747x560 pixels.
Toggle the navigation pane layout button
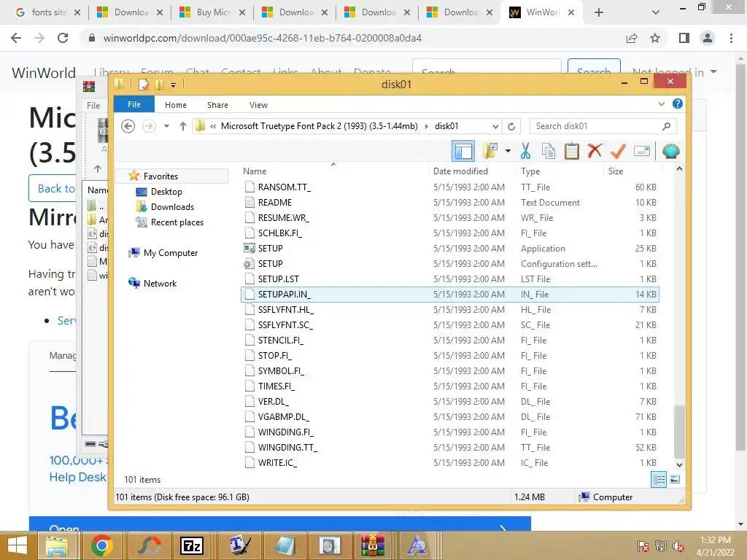point(463,152)
